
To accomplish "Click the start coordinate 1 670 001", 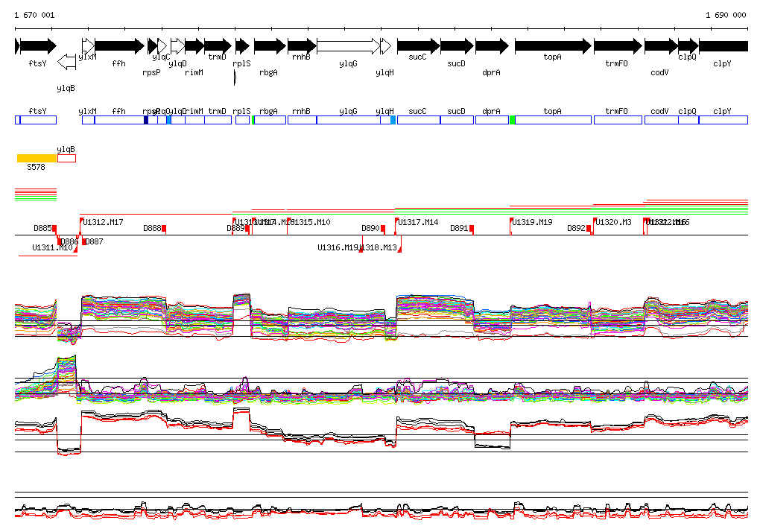I will pyautogui.click(x=34, y=15).
